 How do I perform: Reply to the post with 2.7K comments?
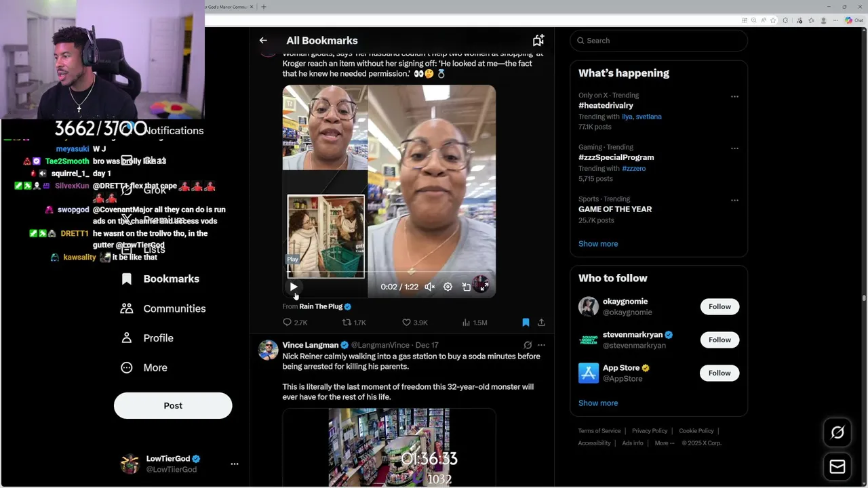pos(295,323)
